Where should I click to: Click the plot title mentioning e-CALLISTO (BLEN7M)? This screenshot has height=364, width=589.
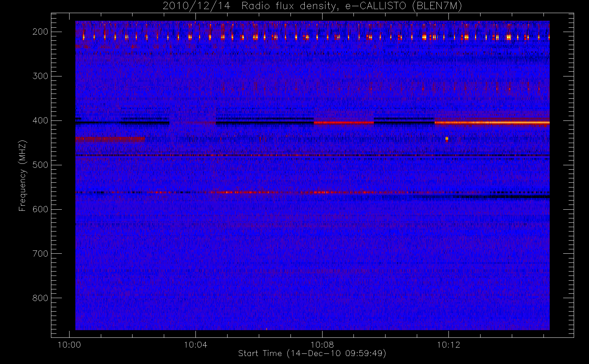(x=312, y=6)
